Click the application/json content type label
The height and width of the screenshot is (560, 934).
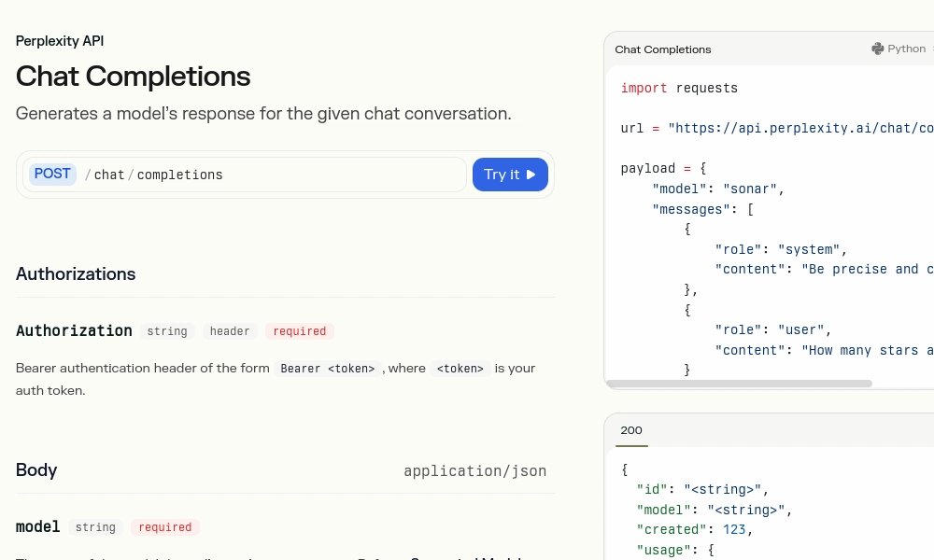point(474,471)
